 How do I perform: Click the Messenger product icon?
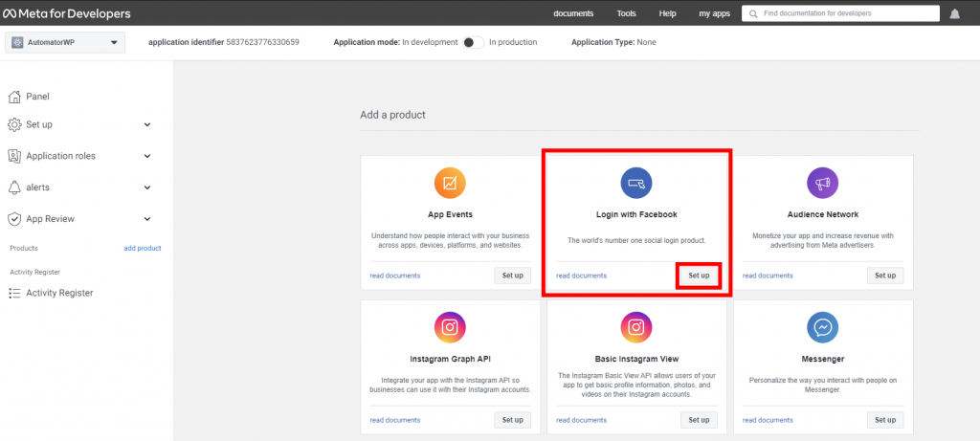(x=822, y=327)
